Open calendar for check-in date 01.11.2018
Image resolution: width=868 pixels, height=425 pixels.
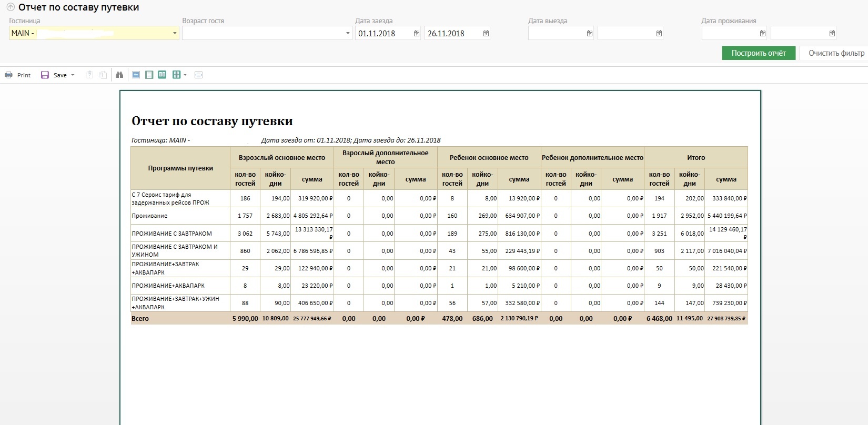[416, 34]
